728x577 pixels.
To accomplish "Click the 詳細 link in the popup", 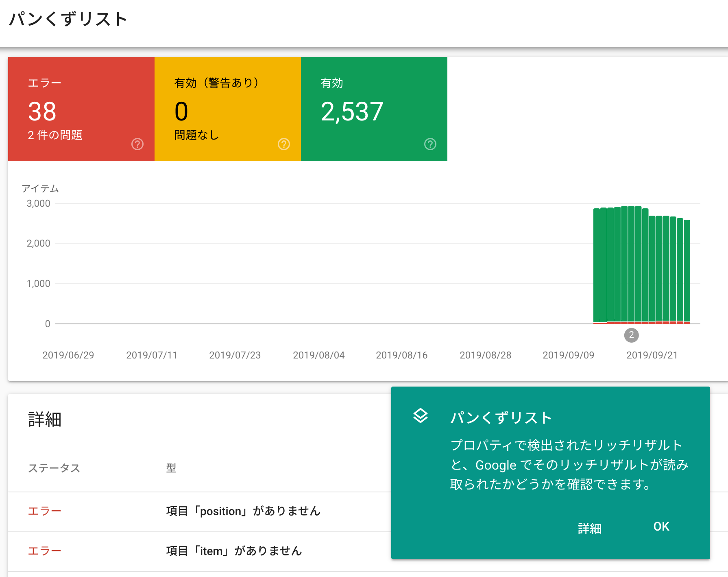I will coord(590,528).
